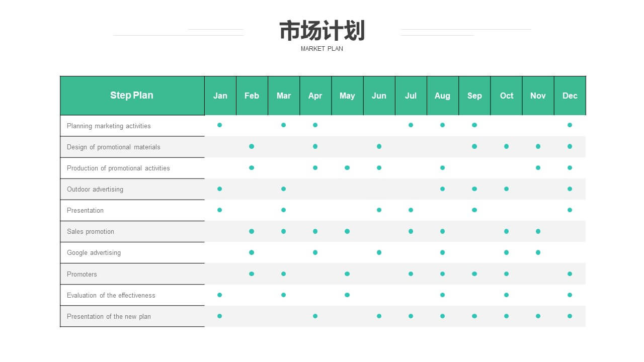Click the Jan dot for Evaluation of the effectiveness

[220, 295]
